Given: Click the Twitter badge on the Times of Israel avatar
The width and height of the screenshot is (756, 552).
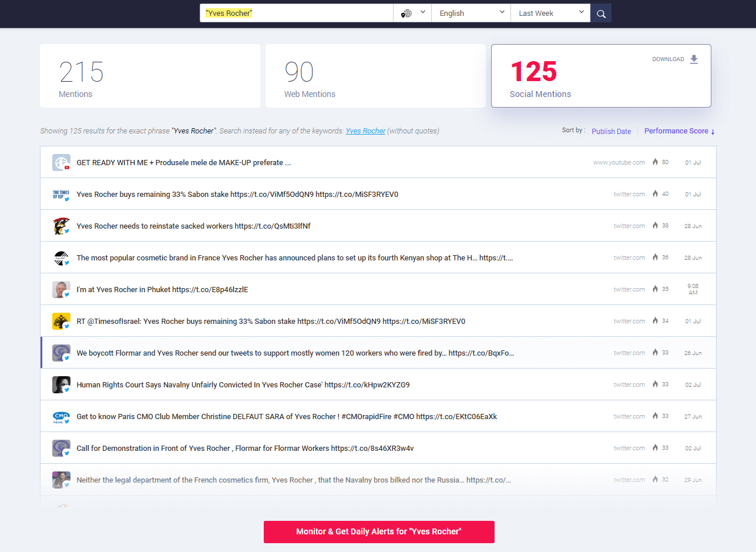Looking at the screenshot, I should (66, 200).
